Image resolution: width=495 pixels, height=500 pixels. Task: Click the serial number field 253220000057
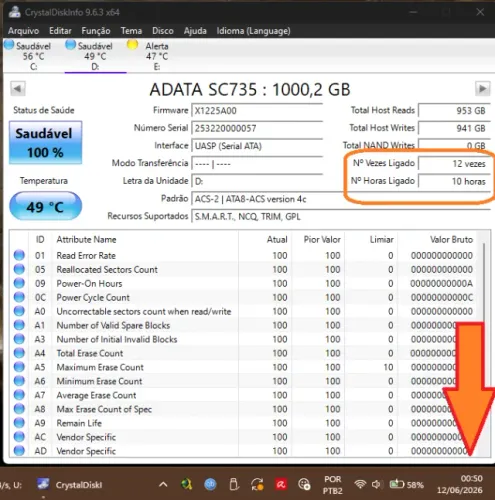257,128
